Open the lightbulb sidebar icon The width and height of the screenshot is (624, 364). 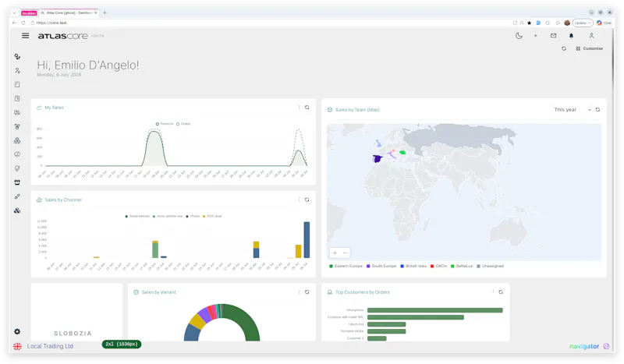point(17,168)
